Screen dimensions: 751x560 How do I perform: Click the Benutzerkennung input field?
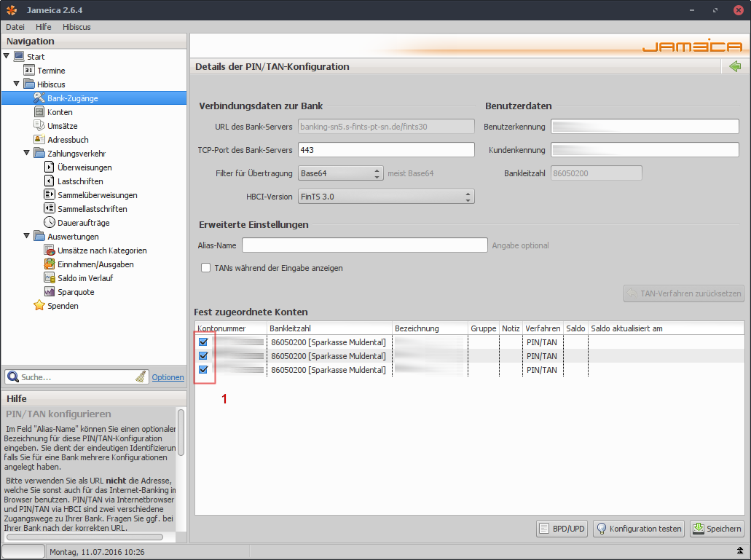coord(645,127)
